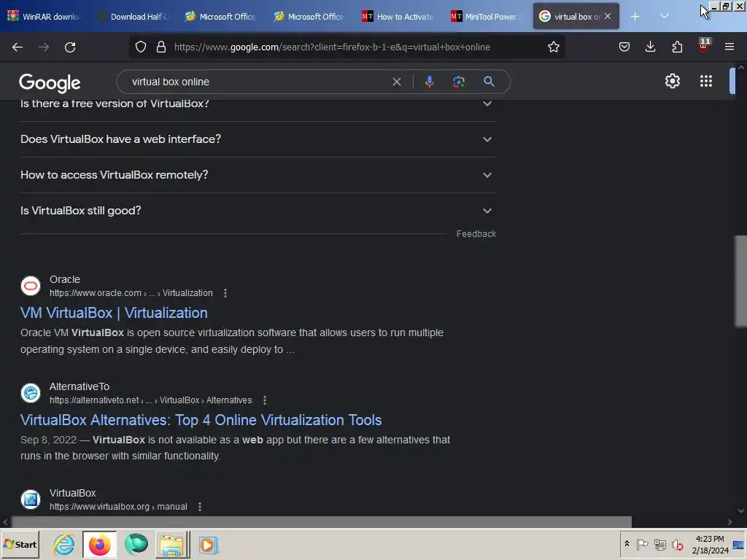The image size is (747, 560).
Task: Click the Action Center flag tray icon
Action: tap(642, 544)
